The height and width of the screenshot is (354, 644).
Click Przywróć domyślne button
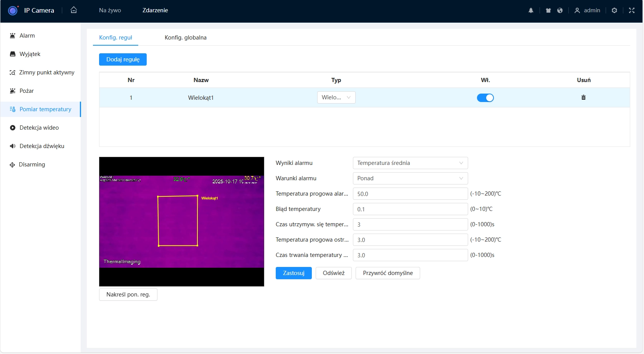point(387,273)
